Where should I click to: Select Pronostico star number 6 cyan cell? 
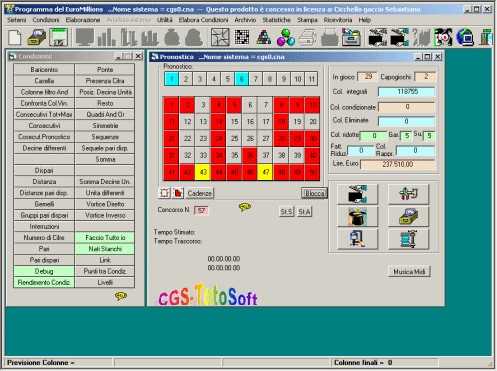pos(242,79)
